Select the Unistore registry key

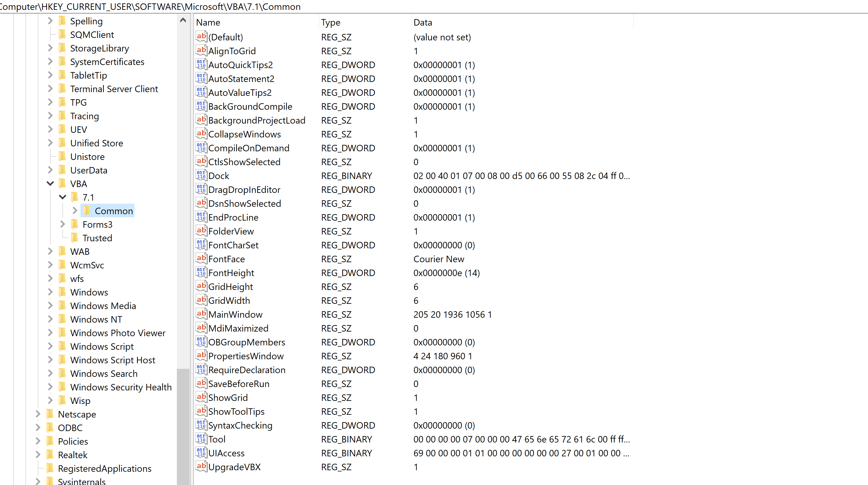tap(88, 157)
